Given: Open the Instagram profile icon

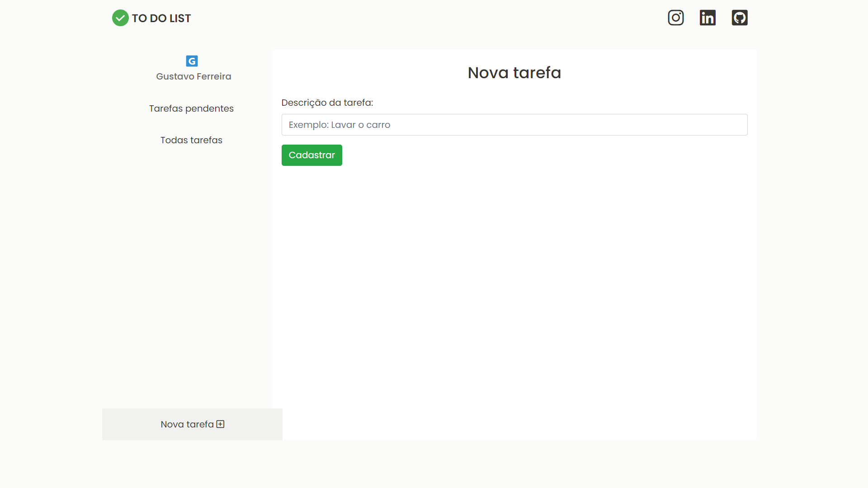Looking at the screenshot, I should 676,18.
